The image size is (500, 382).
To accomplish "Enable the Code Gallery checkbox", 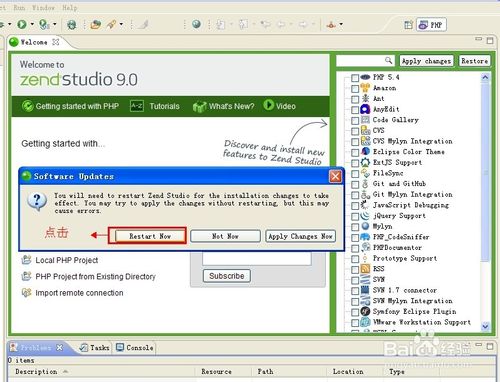I will (355, 120).
